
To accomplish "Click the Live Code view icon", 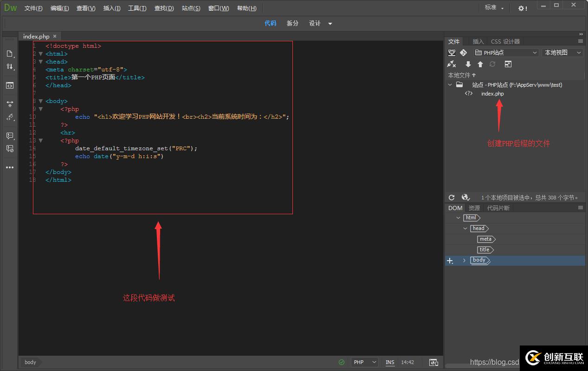I will tap(10, 85).
